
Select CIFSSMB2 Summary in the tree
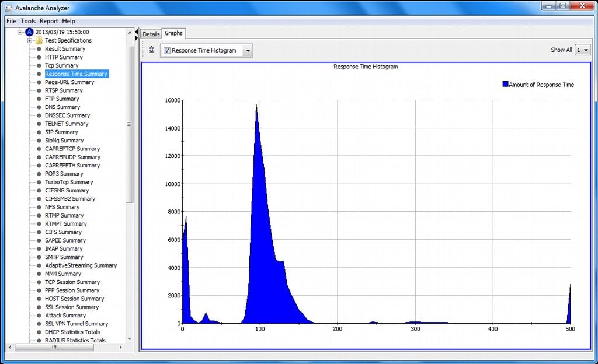[70, 199]
